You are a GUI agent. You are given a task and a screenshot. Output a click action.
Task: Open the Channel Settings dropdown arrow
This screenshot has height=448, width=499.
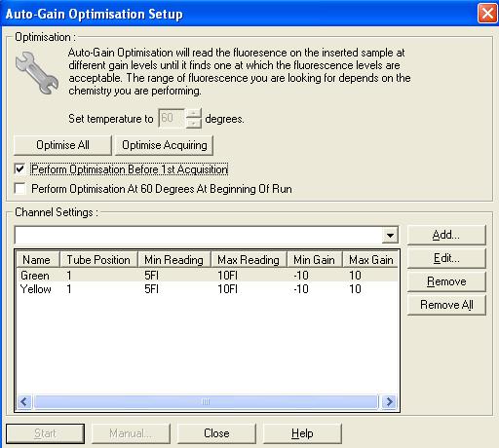(390, 235)
